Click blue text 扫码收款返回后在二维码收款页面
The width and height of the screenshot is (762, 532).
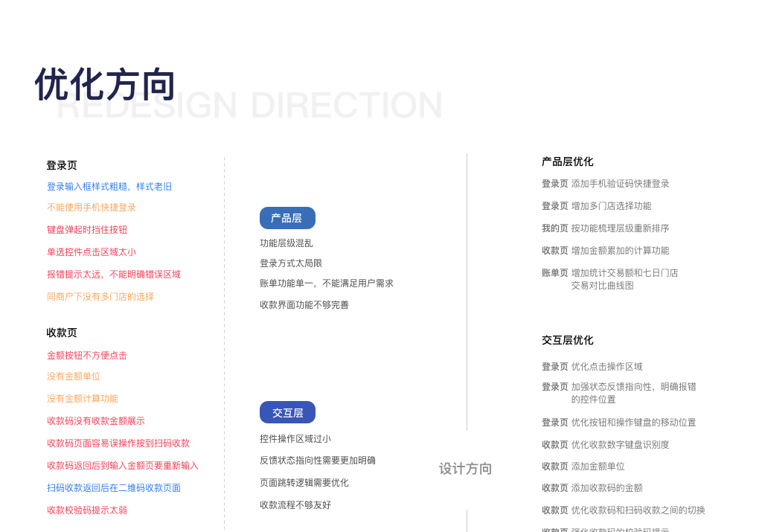click(114, 488)
